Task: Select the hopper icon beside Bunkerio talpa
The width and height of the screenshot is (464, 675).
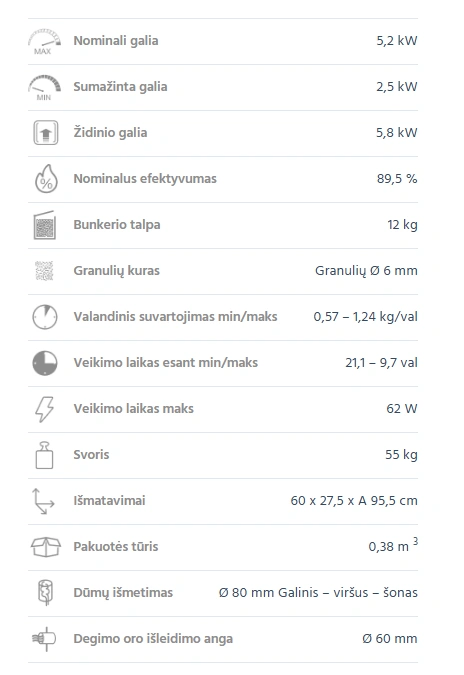Action: (45, 225)
